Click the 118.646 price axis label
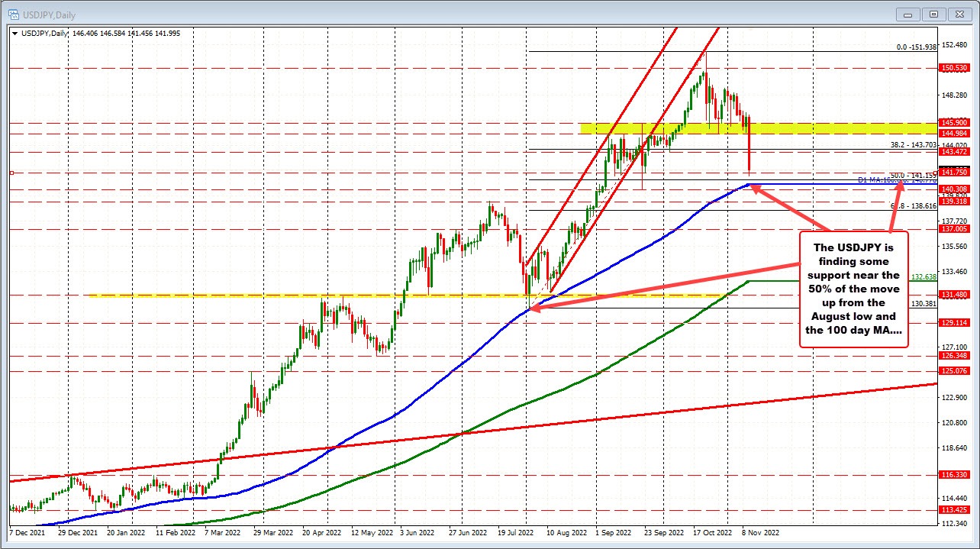 click(954, 447)
